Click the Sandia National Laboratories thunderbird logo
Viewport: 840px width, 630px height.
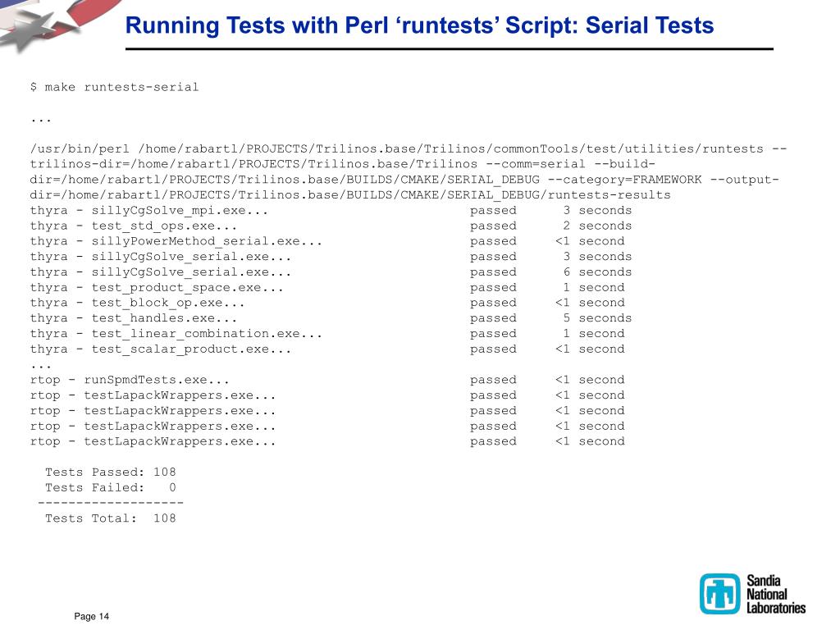coord(719,594)
